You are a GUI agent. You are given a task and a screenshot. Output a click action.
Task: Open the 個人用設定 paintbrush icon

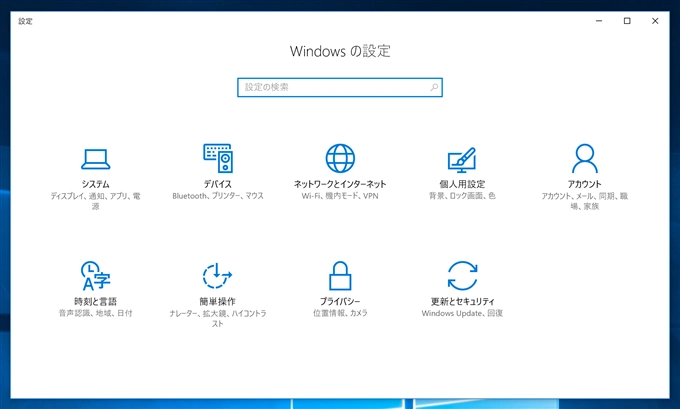point(462,160)
